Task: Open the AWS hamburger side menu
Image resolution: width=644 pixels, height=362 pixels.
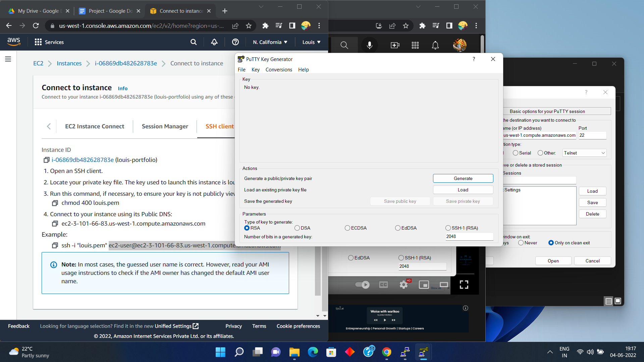Action: [x=8, y=59]
